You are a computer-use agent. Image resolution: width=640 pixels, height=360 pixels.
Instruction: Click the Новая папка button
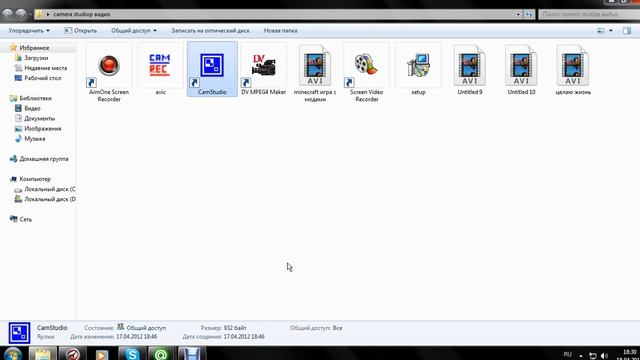pos(280,31)
